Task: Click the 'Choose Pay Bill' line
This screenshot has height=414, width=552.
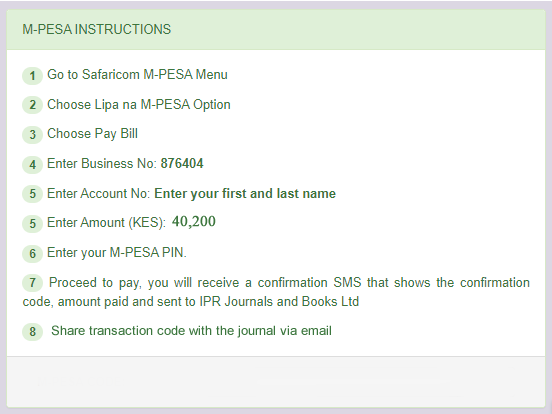Action: [92, 134]
